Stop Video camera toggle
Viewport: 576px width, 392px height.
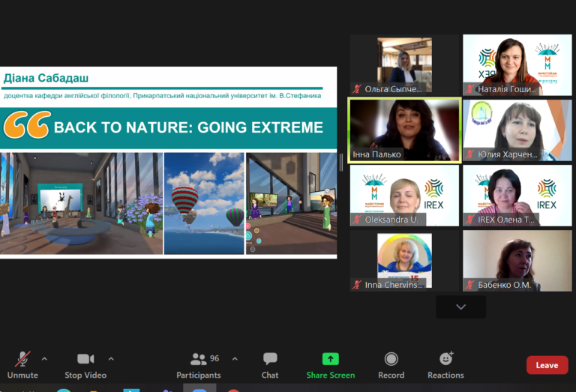click(x=85, y=365)
